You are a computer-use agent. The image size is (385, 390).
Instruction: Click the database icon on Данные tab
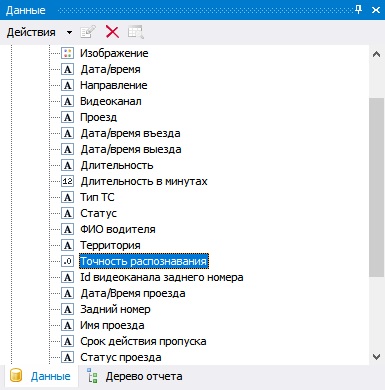16,376
